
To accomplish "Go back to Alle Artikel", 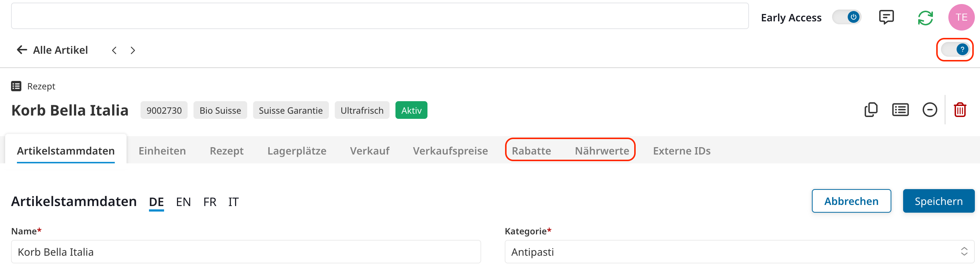I will 53,50.
